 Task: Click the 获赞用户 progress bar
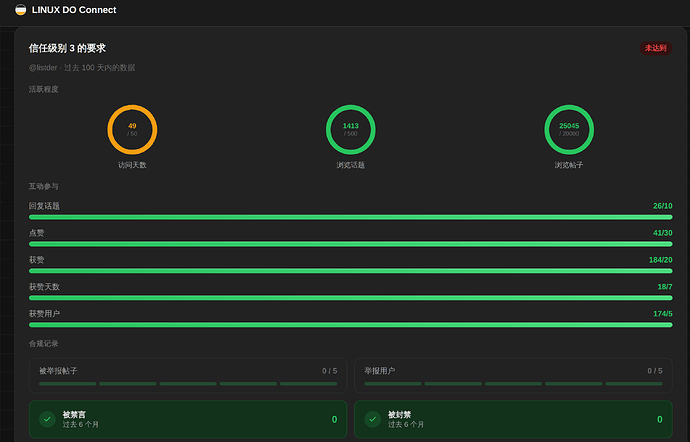click(x=351, y=325)
